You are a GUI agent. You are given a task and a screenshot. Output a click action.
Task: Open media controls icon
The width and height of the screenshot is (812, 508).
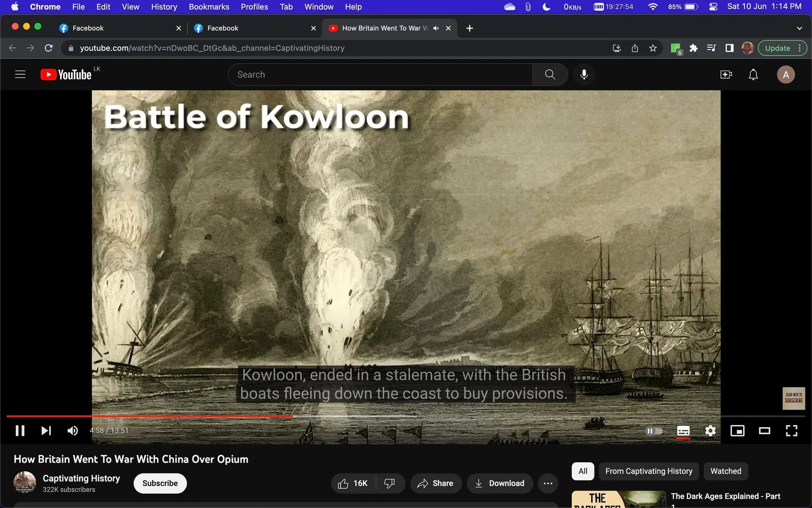coord(711,48)
